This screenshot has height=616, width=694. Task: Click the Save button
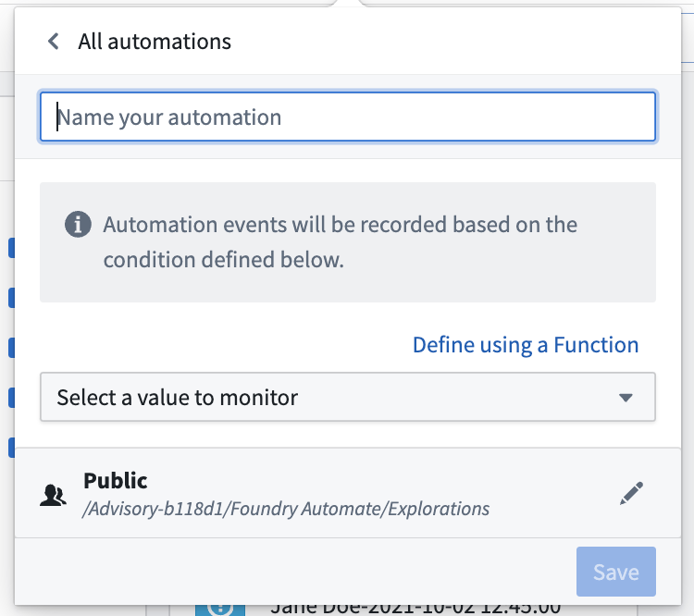[615, 572]
